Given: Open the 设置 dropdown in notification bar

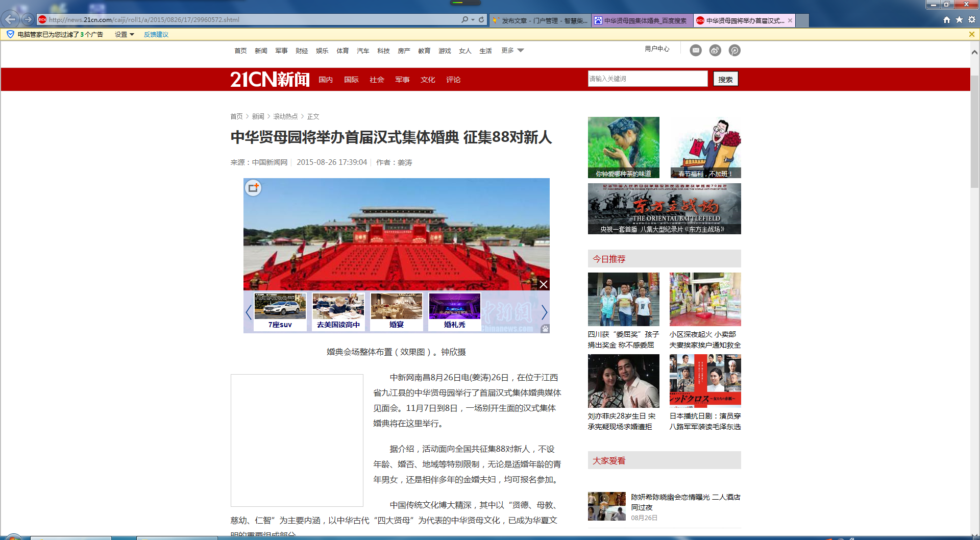Looking at the screenshot, I should (124, 34).
